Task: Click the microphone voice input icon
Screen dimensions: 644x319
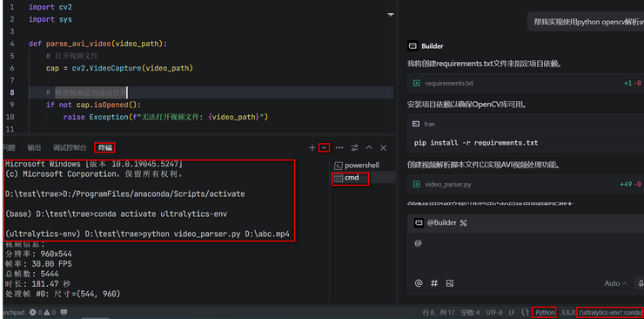Action: click(x=641, y=283)
